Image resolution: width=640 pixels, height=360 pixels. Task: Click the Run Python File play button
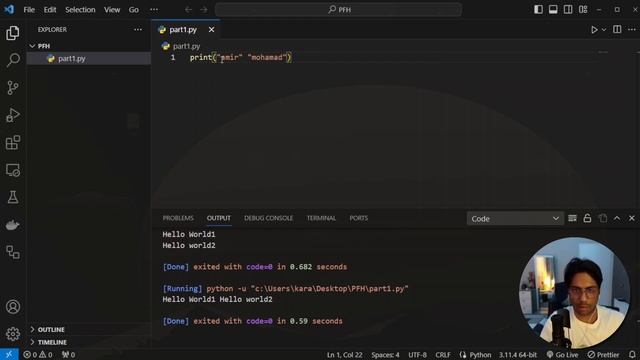(x=594, y=30)
